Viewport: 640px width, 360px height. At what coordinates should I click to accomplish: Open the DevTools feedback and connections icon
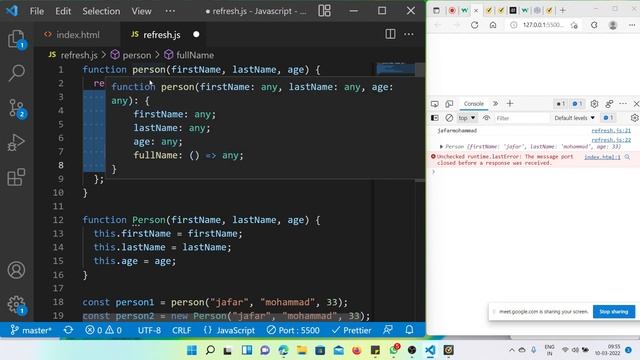click(x=609, y=104)
